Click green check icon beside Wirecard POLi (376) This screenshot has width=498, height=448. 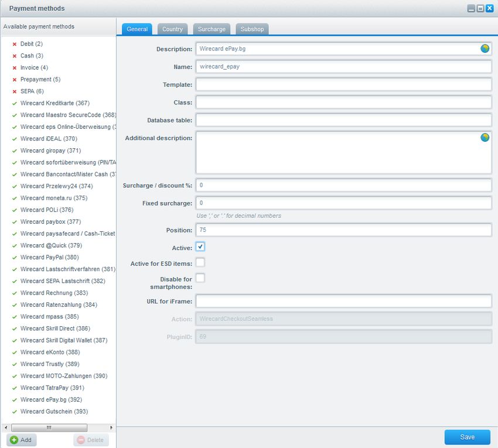(14, 210)
